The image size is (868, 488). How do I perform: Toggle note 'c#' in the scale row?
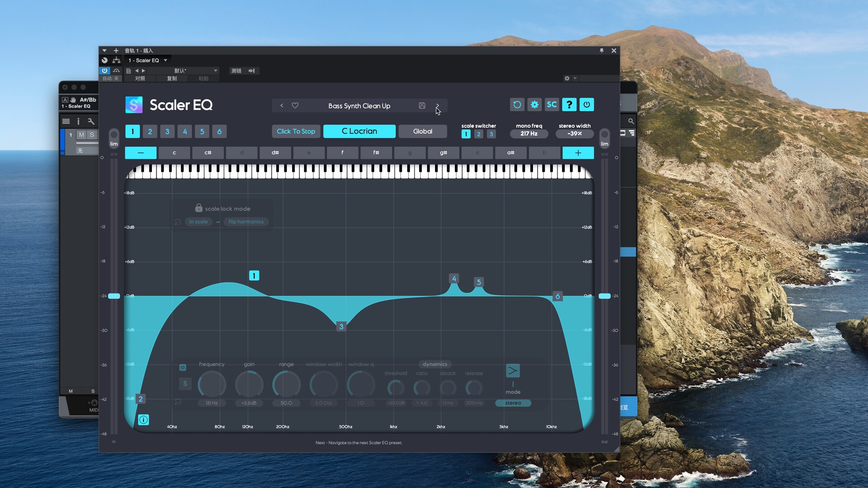click(208, 153)
